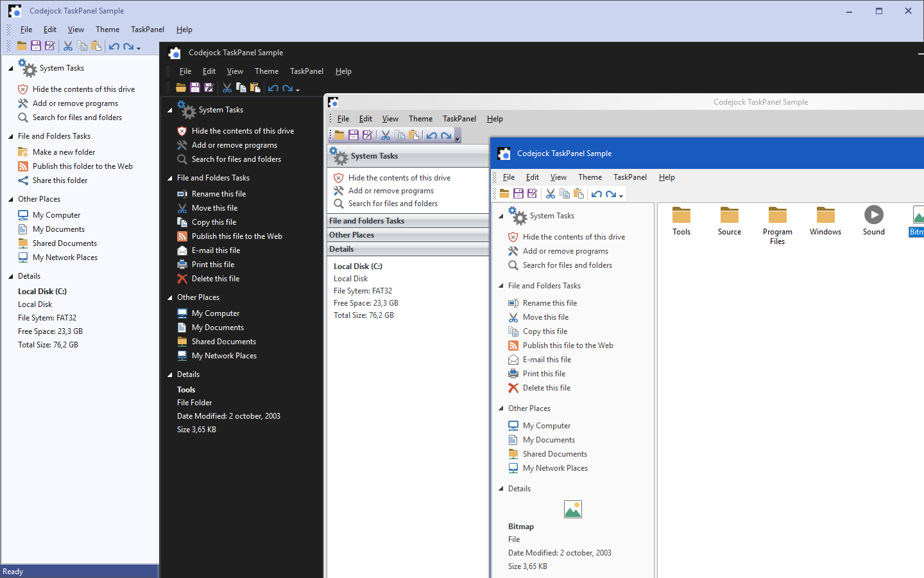Click My Documents in the light window
Image resolution: width=924 pixels, height=578 pixels.
58,229
